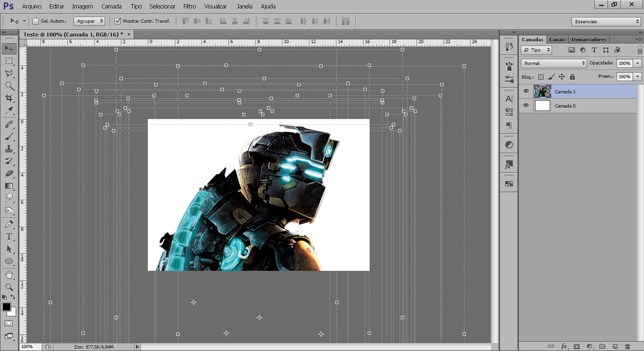Open the status bar info arrow
The height and width of the screenshot is (351, 644).
coord(138,347)
